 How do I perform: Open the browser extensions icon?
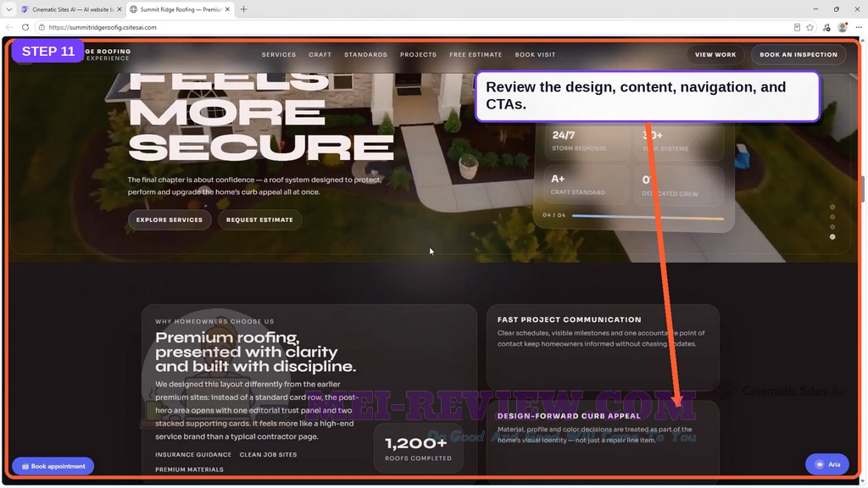coord(826,27)
